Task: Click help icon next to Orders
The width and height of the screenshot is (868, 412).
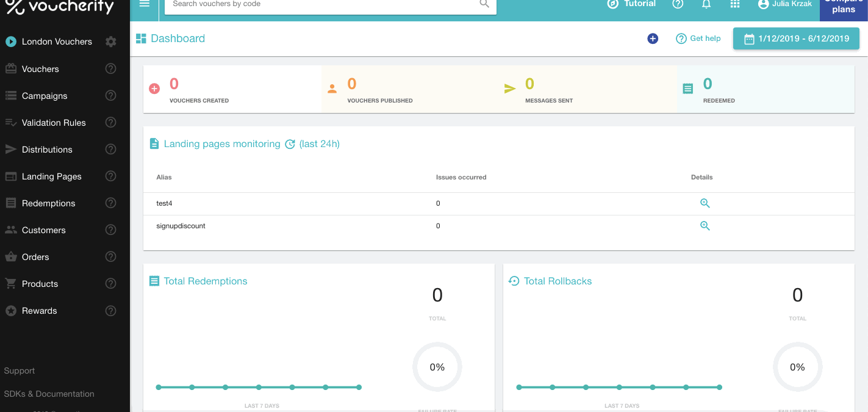Action: click(110, 256)
